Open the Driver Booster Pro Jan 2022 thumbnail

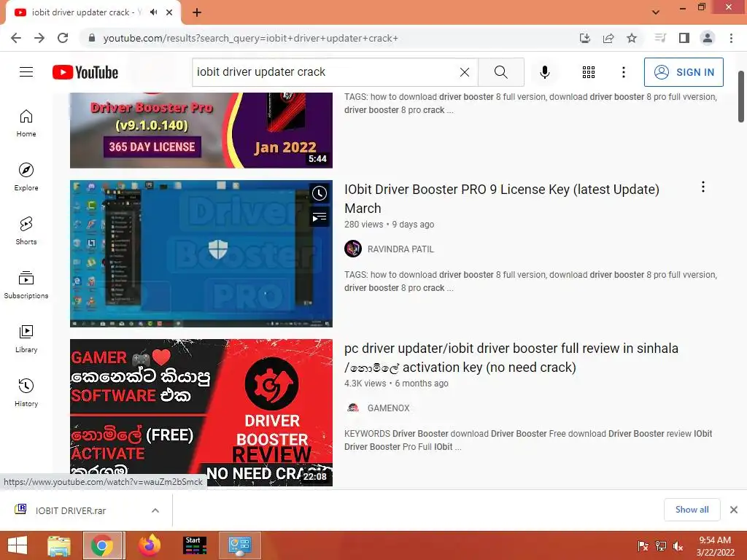[x=201, y=130]
